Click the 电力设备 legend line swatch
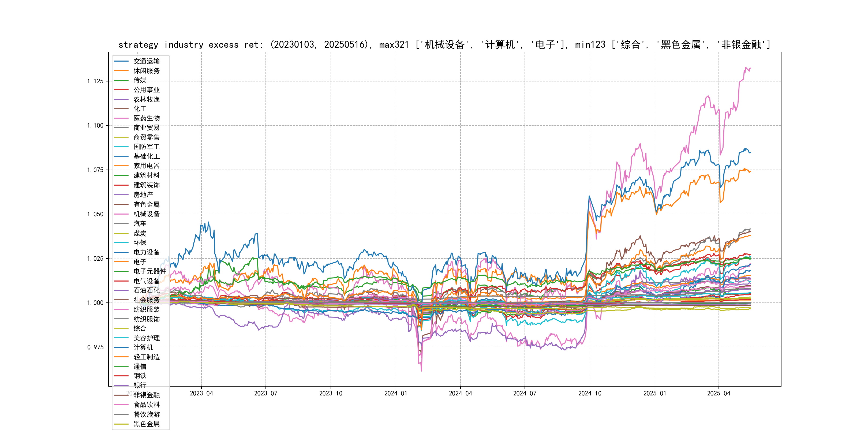 tap(121, 252)
